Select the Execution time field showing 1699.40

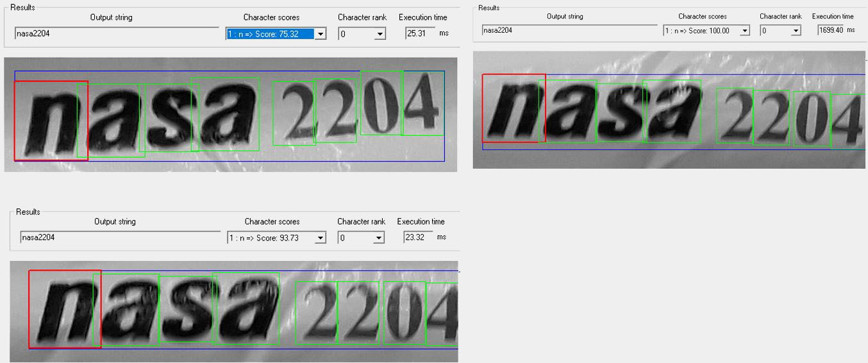point(831,30)
